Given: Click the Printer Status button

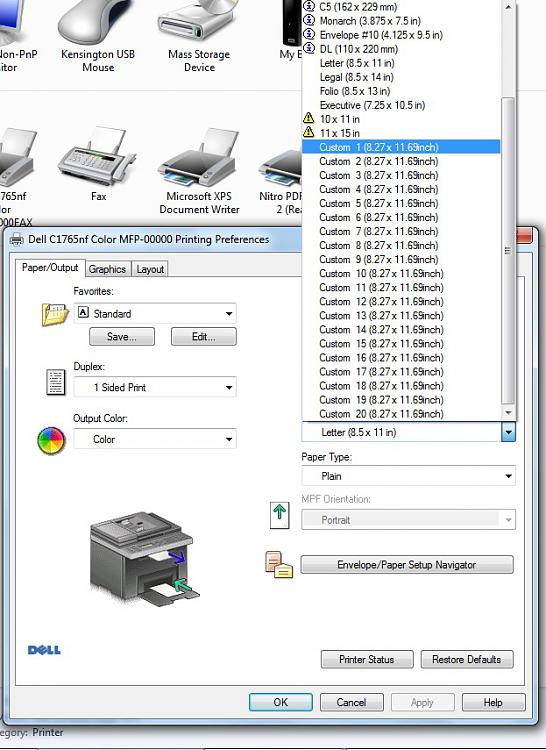Looking at the screenshot, I should coord(367,659).
